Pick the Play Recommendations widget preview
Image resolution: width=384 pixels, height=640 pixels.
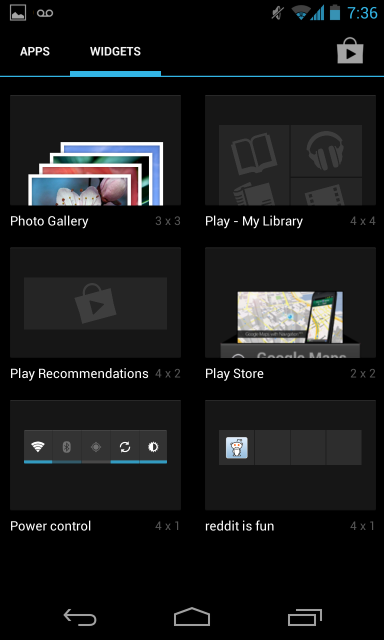click(95, 302)
